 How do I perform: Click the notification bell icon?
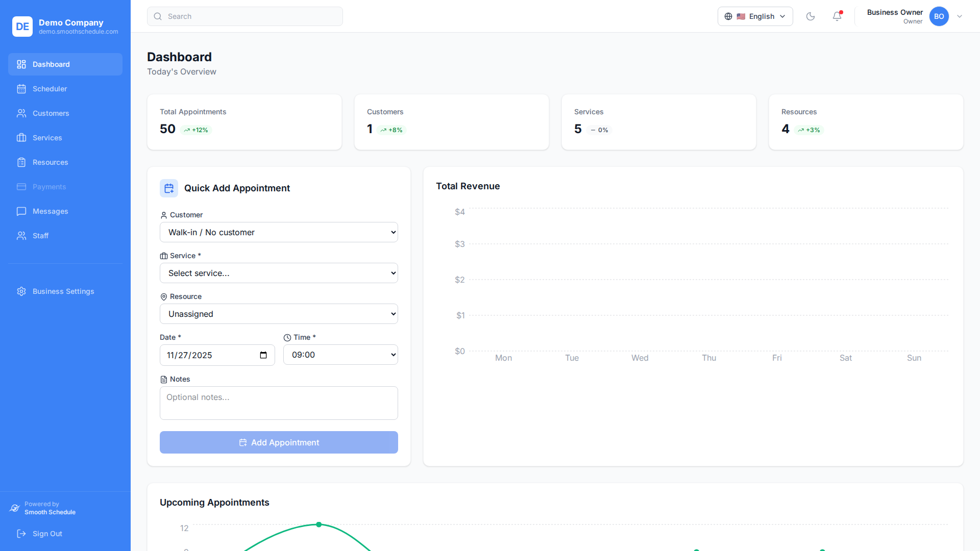pos(837,16)
